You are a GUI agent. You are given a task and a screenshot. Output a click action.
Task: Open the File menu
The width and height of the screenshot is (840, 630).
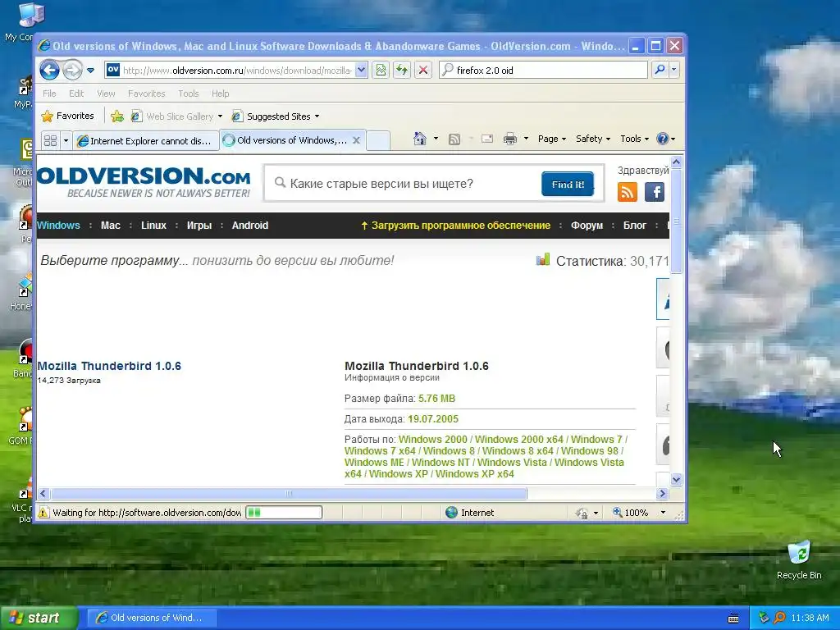click(x=49, y=94)
